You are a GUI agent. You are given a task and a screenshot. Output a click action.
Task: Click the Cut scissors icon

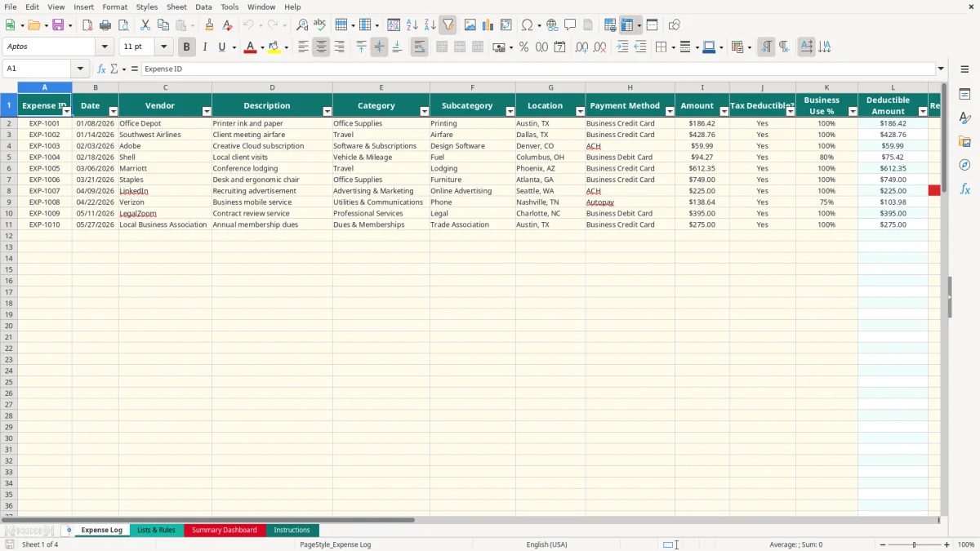[x=145, y=25]
